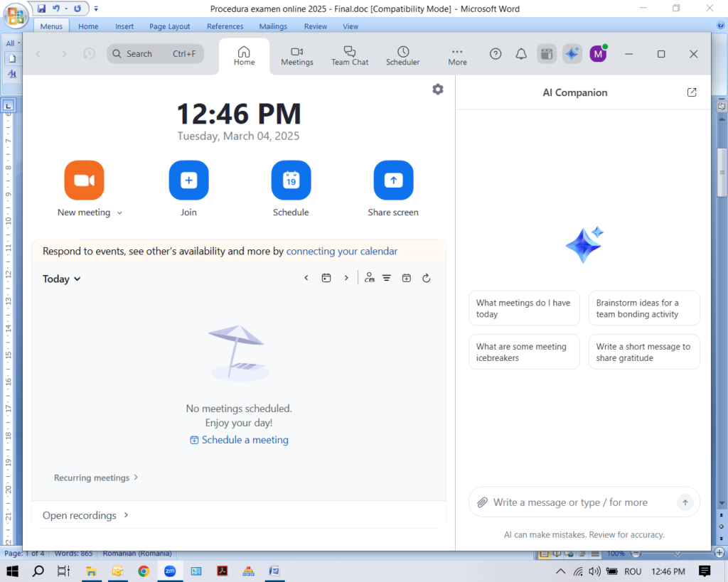Image resolution: width=728 pixels, height=582 pixels.
Task: Expand the New meeting dropdown arrow
Action: [119, 212]
